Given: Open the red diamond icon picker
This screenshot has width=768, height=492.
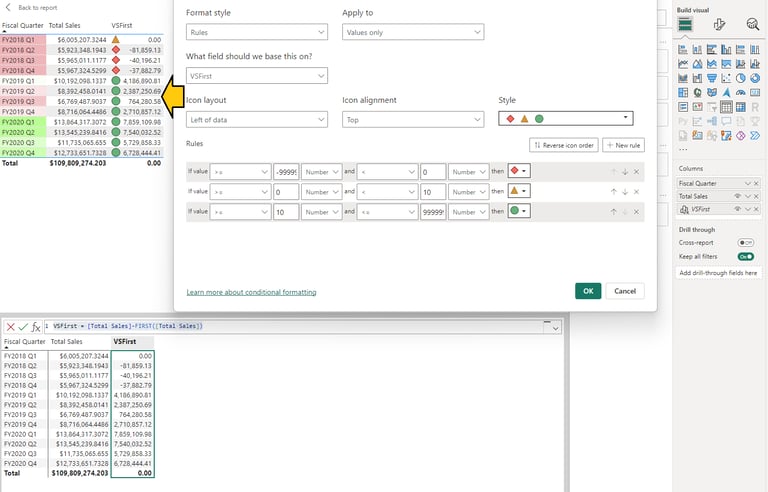Looking at the screenshot, I should [x=519, y=171].
